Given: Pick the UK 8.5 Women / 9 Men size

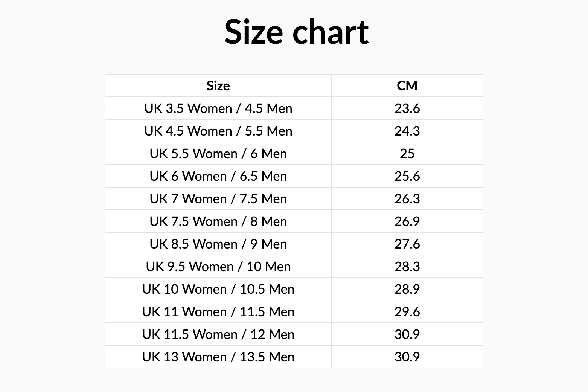Looking at the screenshot, I should tap(218, 244).
